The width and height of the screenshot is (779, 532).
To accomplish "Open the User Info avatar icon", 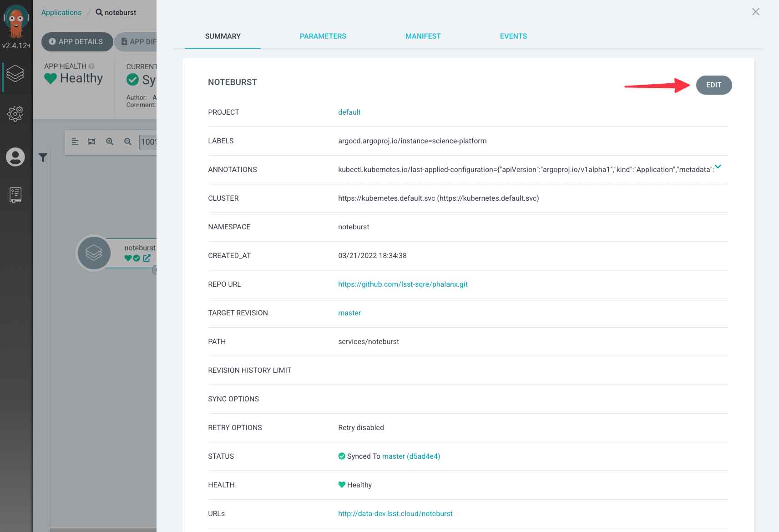I will point(15,157).
